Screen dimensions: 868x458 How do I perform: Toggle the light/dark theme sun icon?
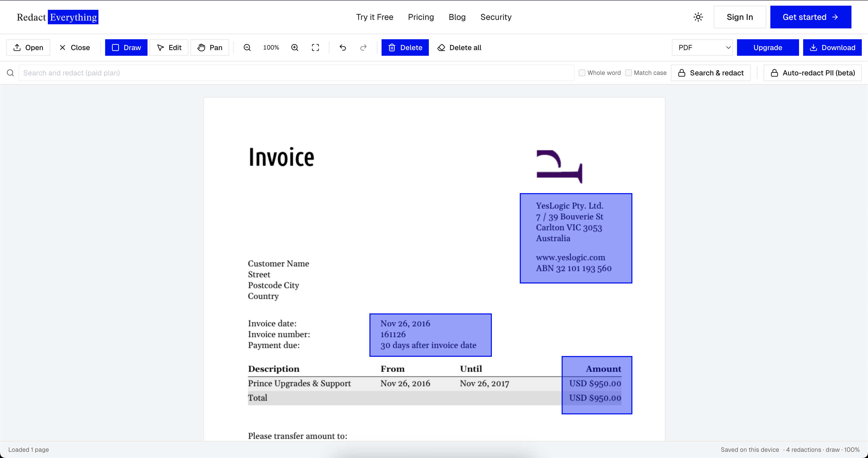click(x=698, y=17)
